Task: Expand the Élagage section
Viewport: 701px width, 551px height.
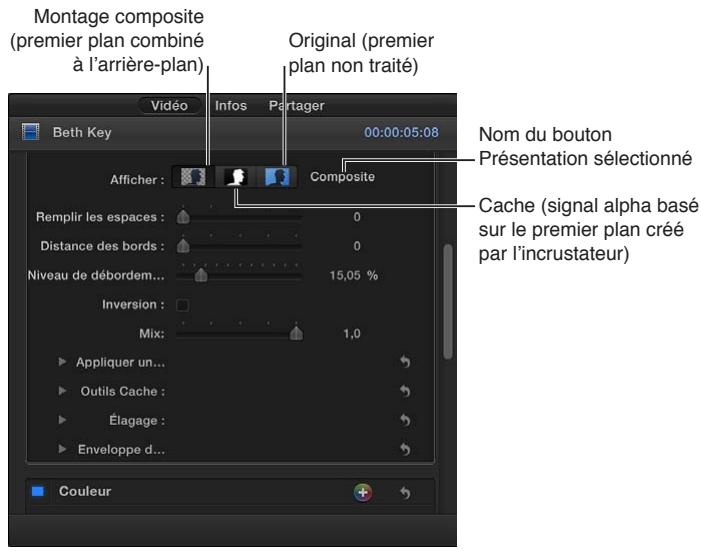Action: (x=62, y=420)
